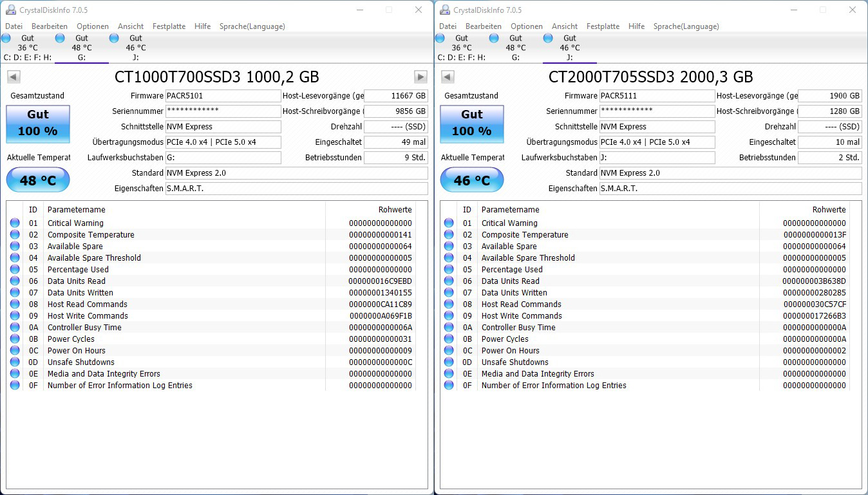Select the 36 °C C: D: E: F: H: disk, right window
The image size is (868, 495).
click(461, 48)
